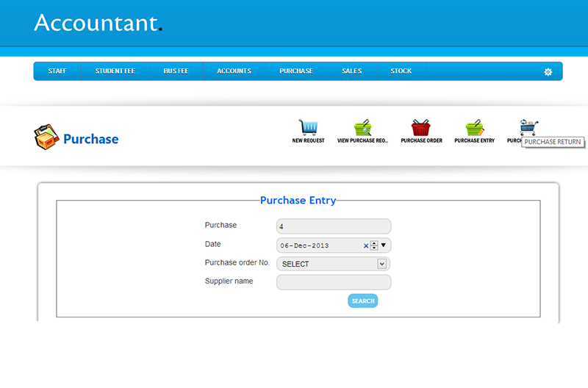Image resolution: width=588 pixels, height=388 pixels.
Task: Click the Accountant title link
Action: click(x=98, y=23)
